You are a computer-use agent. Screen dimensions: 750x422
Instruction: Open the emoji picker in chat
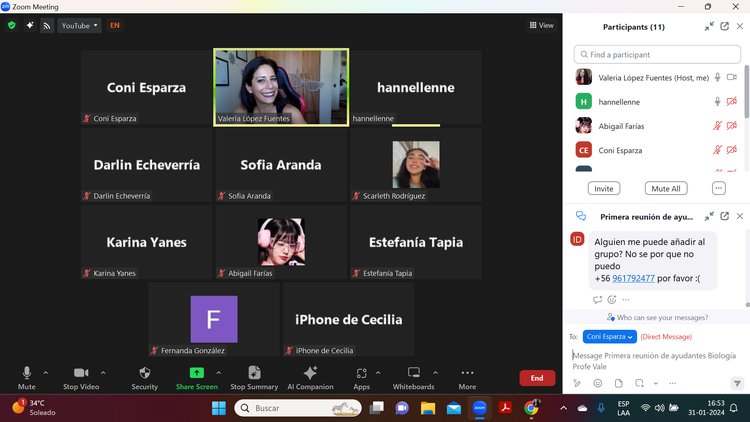(598, 383)
